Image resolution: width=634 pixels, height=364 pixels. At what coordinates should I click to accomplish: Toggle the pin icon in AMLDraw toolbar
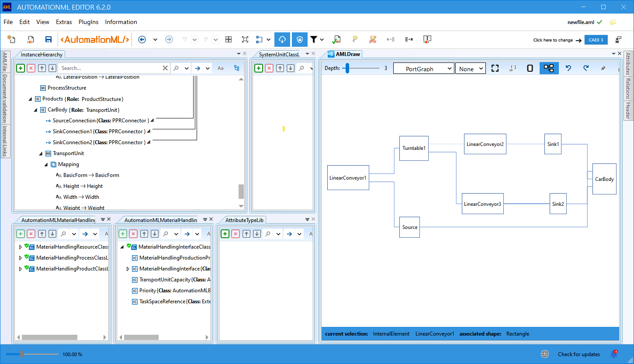click(x=603, y=68)
